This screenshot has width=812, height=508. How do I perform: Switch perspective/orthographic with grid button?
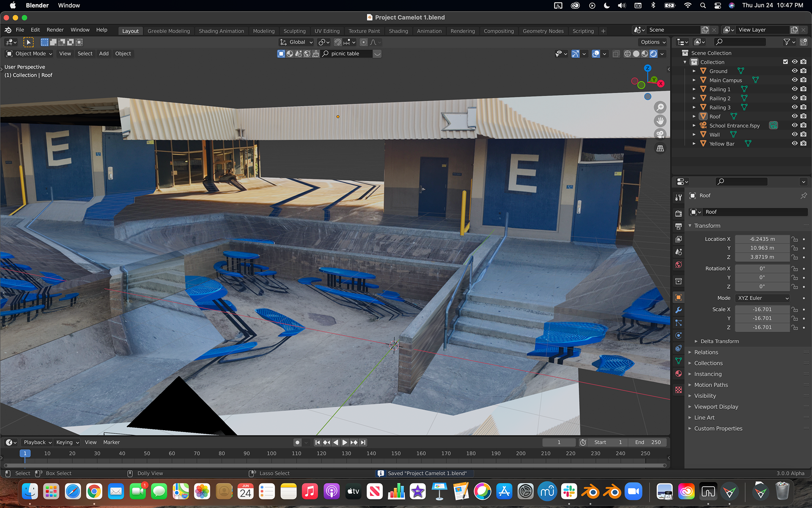click(660, 148)
